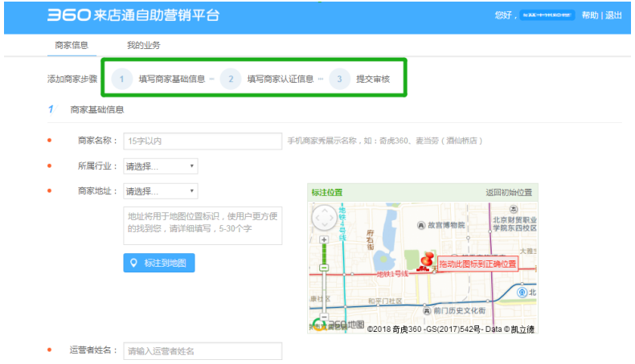Click the red location pin marker on the map
The image size is (635, 364).
[x=426, y=260]
